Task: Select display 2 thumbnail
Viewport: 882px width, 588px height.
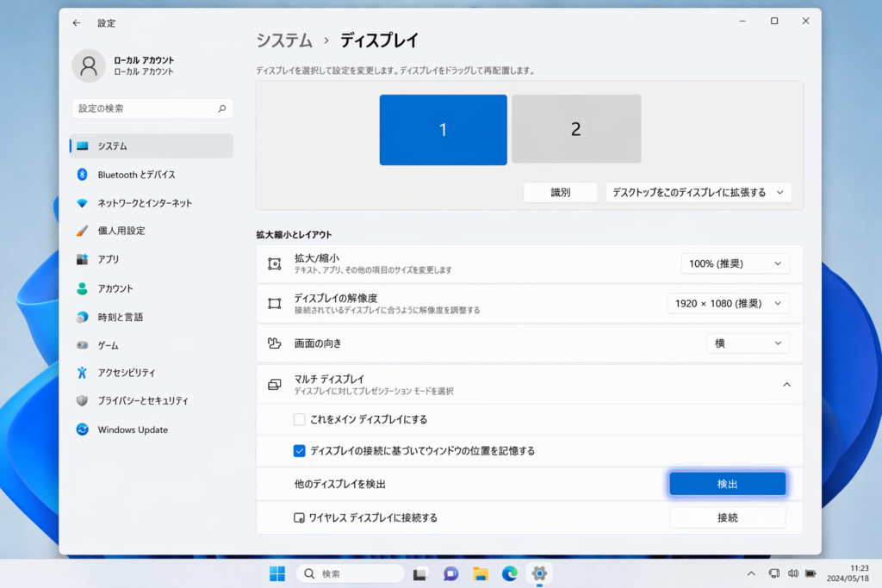Action: click(576, 129)
